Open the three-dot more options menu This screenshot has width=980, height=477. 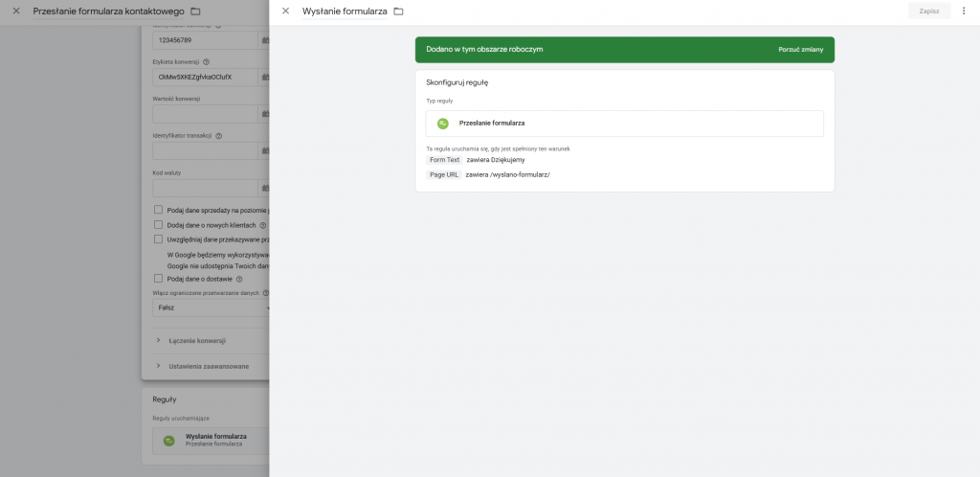click(x=963, y=11)
